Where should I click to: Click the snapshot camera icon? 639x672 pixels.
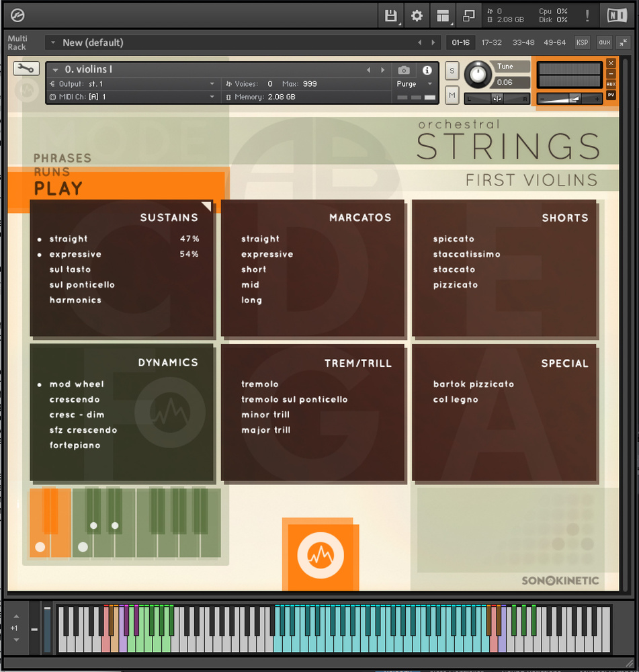[404, 70]
